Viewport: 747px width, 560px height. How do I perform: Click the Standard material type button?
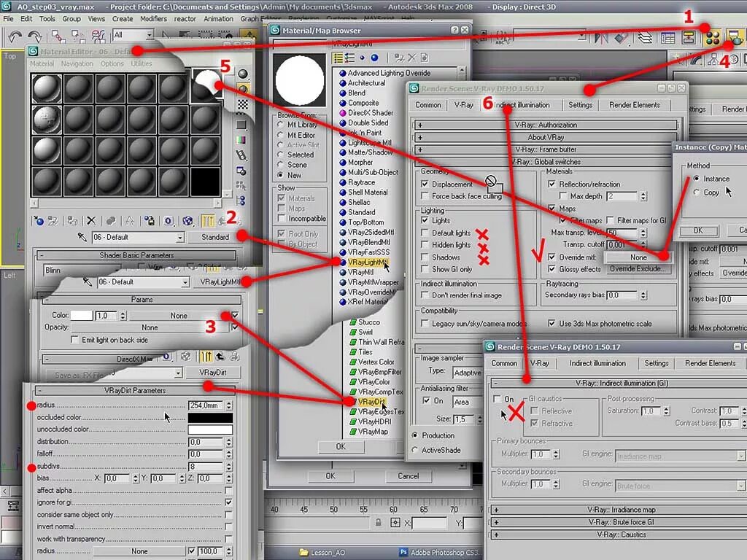pyautogui.click(x=215, y=237)
